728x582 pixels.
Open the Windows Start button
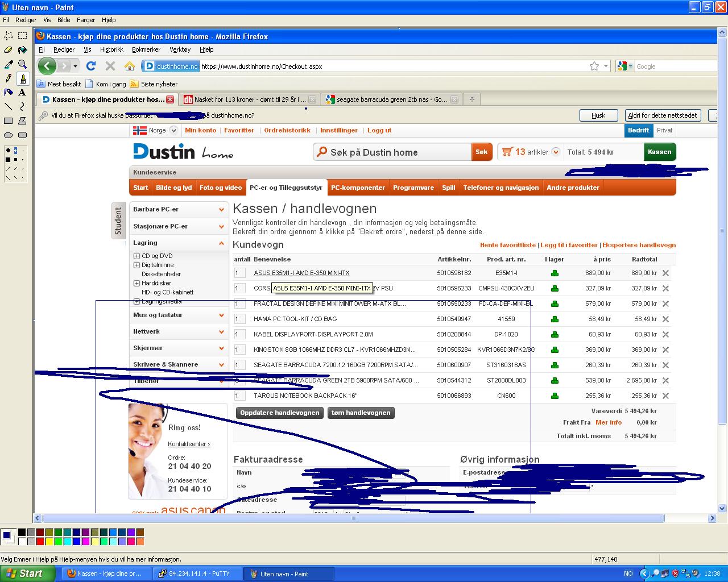pyautogui.click(x=27, y=573)
